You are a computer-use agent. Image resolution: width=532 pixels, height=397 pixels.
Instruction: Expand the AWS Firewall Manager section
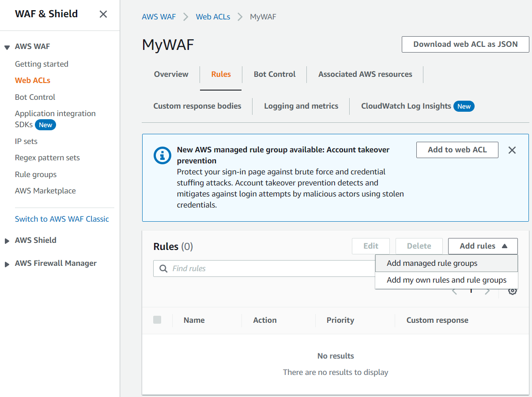coord(7,264)
